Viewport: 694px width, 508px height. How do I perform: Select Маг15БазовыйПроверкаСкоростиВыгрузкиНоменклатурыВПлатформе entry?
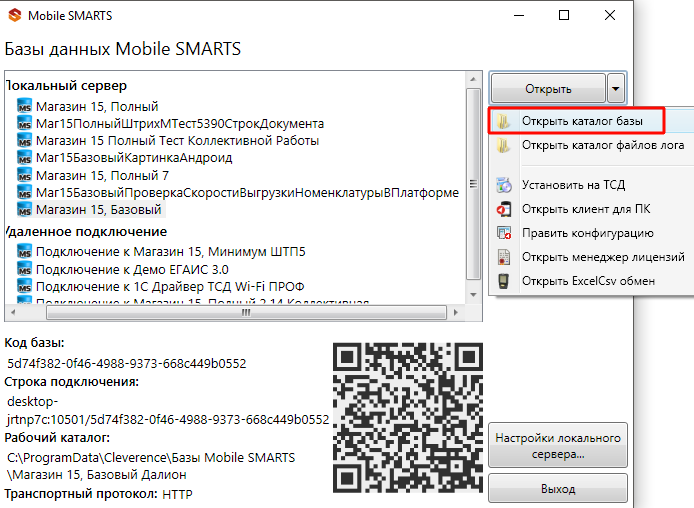247,193
